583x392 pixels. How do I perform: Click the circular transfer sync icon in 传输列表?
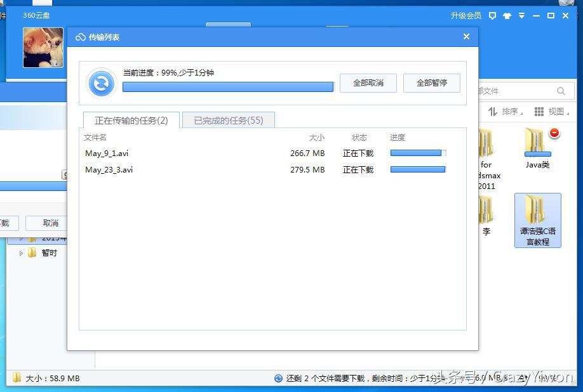click(101, 82)
